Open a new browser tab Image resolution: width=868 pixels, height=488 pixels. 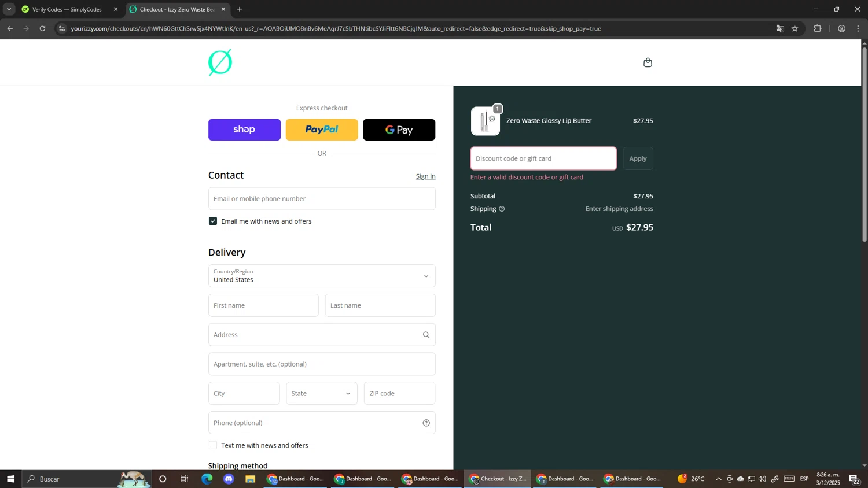[240, 9]
